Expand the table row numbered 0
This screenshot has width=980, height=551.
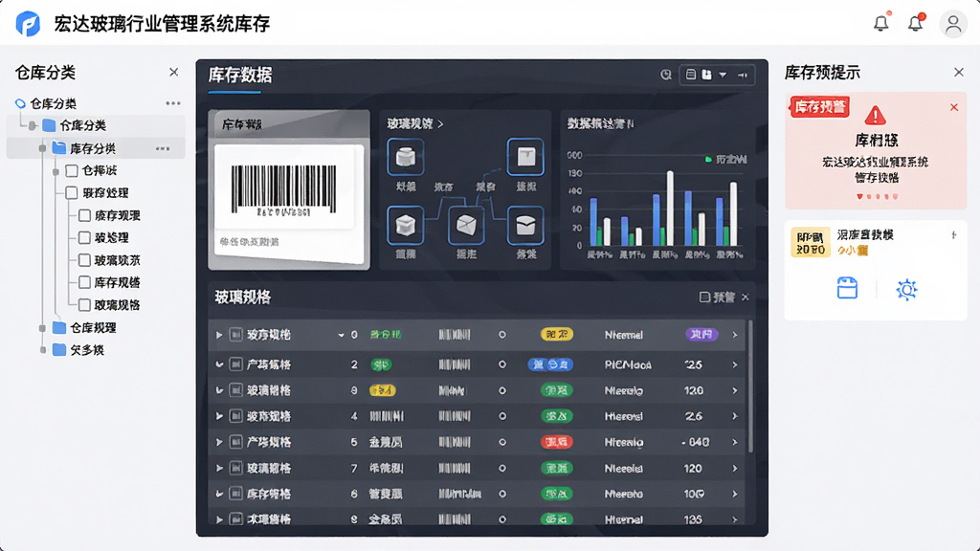(219, 335)
